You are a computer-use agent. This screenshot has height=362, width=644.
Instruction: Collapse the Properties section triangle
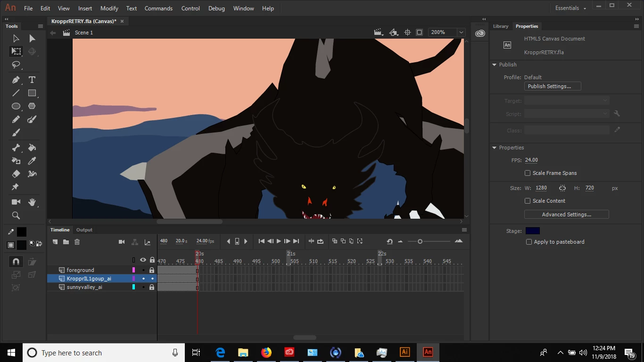click(x=494, y=148)
